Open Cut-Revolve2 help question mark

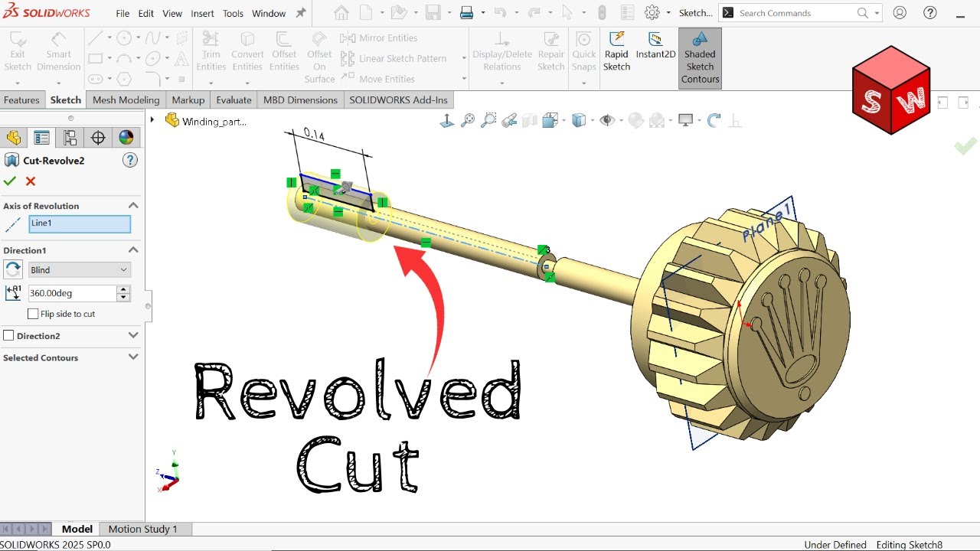pos(130,160)
